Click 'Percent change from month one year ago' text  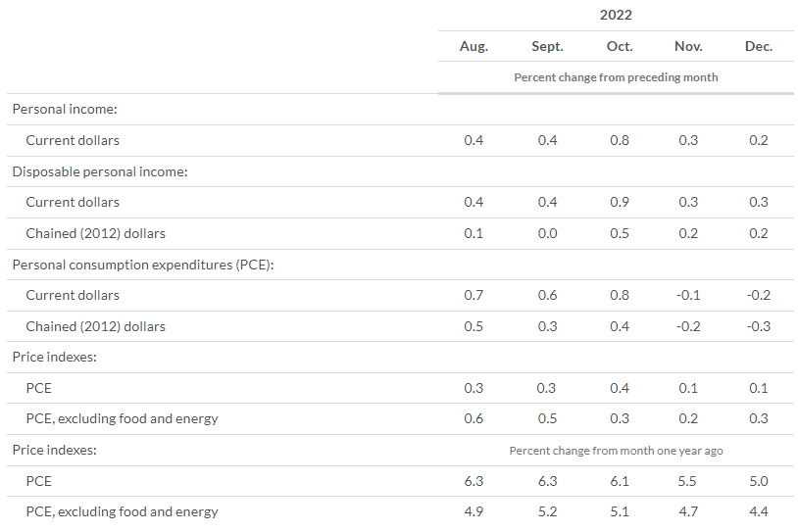coord(616,451)
